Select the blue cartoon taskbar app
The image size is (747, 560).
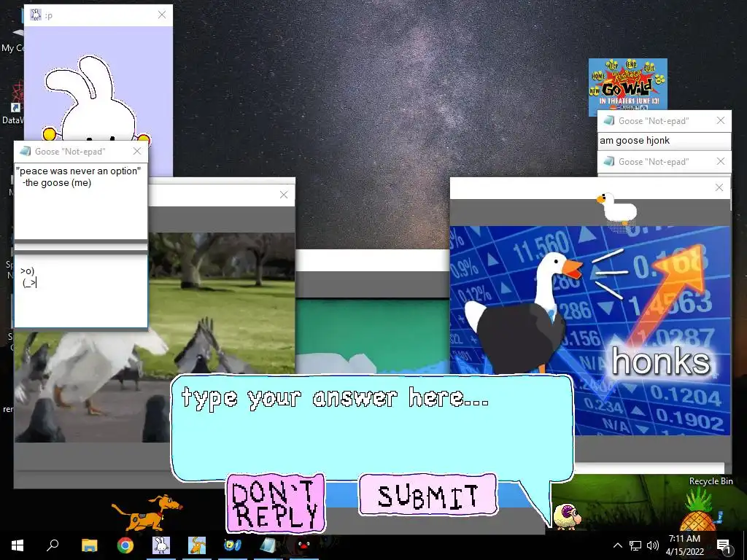[x=233, y=545]
